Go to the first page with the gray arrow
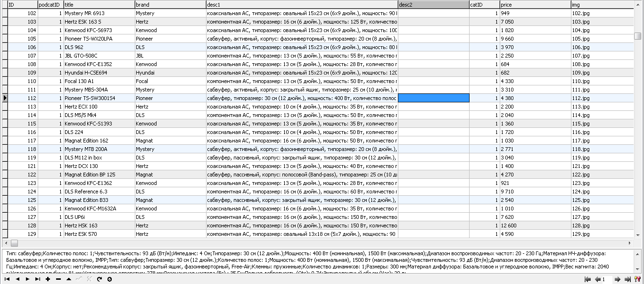Viewport: 644px width, 284px height. tap(587, 279)
